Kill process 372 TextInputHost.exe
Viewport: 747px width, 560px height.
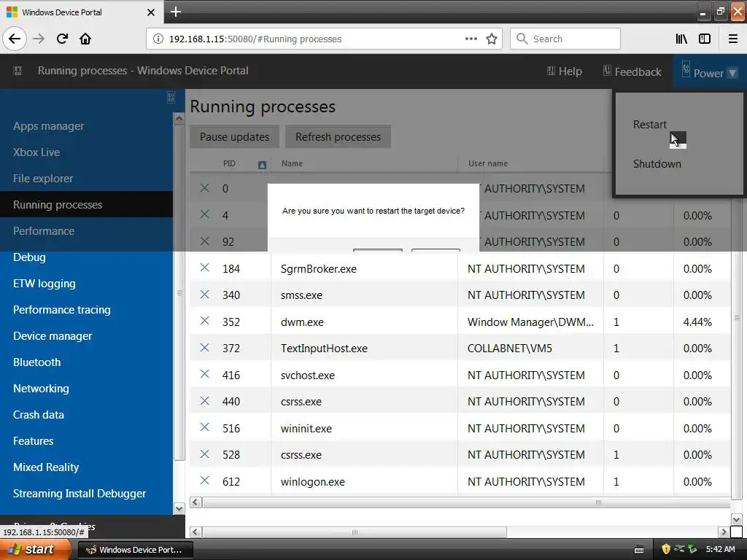click(x=204, y=348)
